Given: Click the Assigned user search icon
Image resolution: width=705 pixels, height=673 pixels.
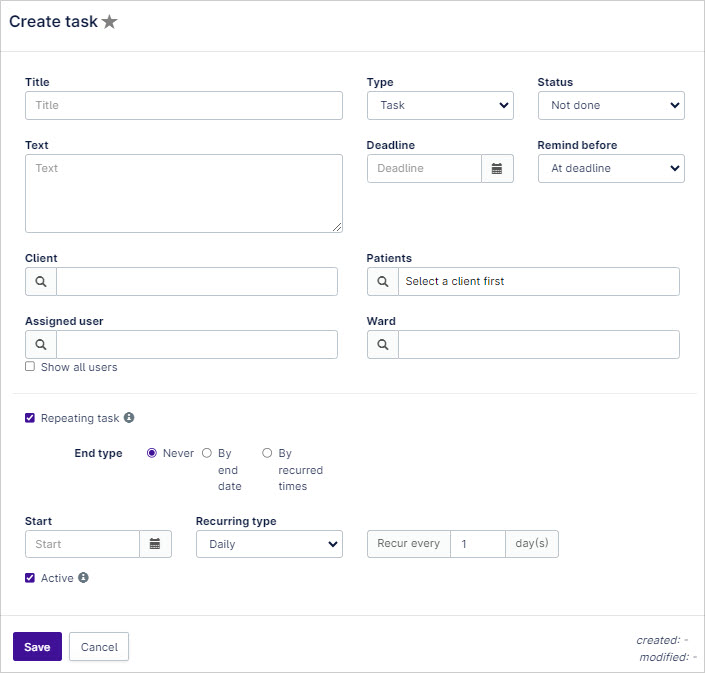Looking at the screenshot, I should (x=41, y=344).
